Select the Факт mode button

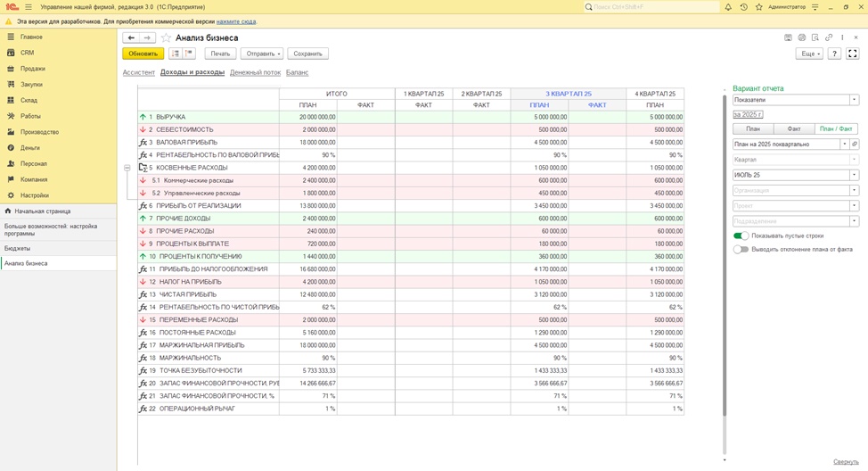tap(793, 128)
